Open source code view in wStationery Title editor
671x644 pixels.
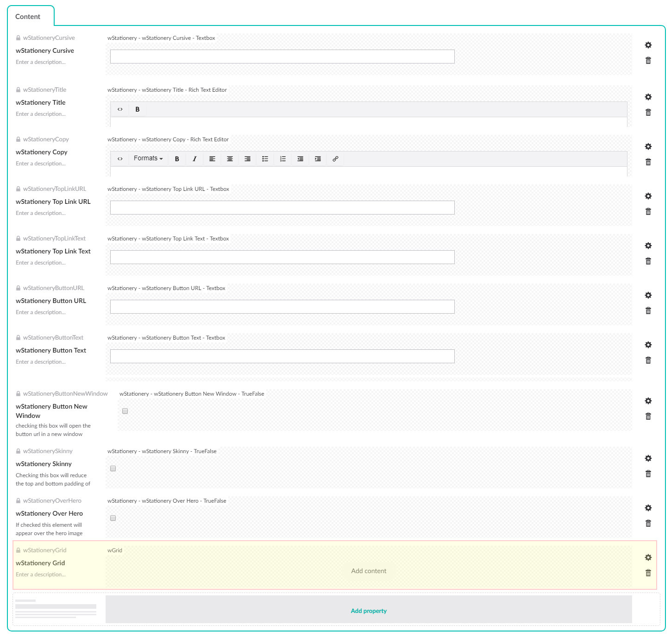pos(120,109)
